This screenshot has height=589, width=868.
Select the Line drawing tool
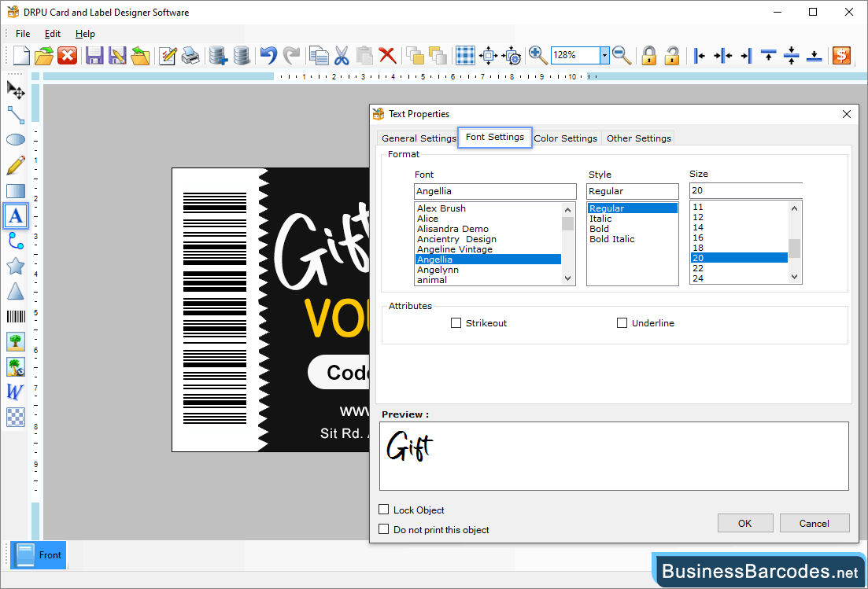tap(16, 115)
